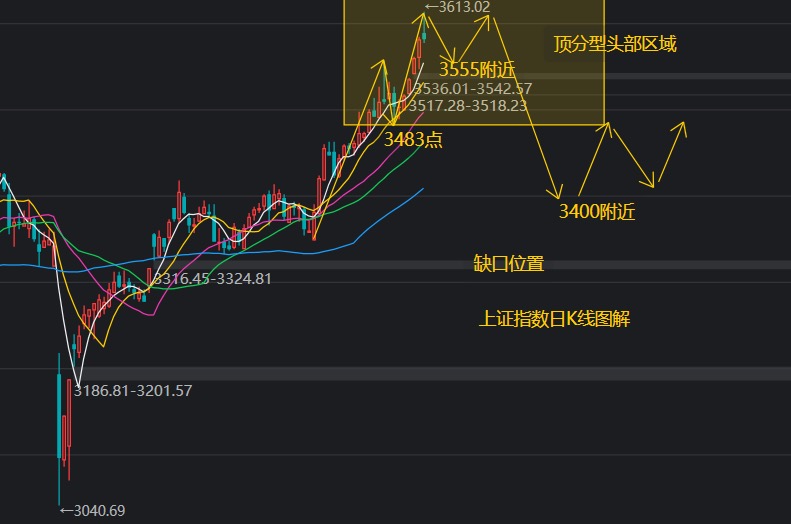Select the 3517.28-3518.23 gap label
This screenshot has width=791, height=524.
pyautogui.click(x=468, y=105)
